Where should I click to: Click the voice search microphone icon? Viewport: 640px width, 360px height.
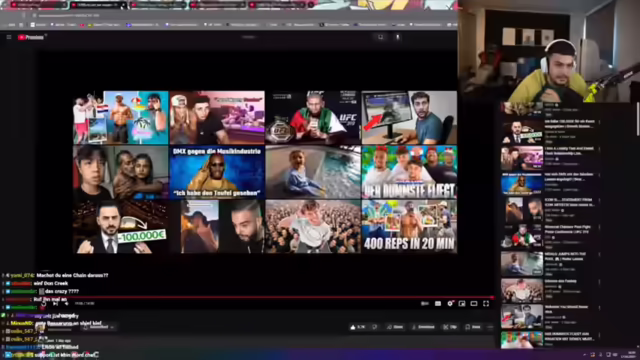coord(398,37)
